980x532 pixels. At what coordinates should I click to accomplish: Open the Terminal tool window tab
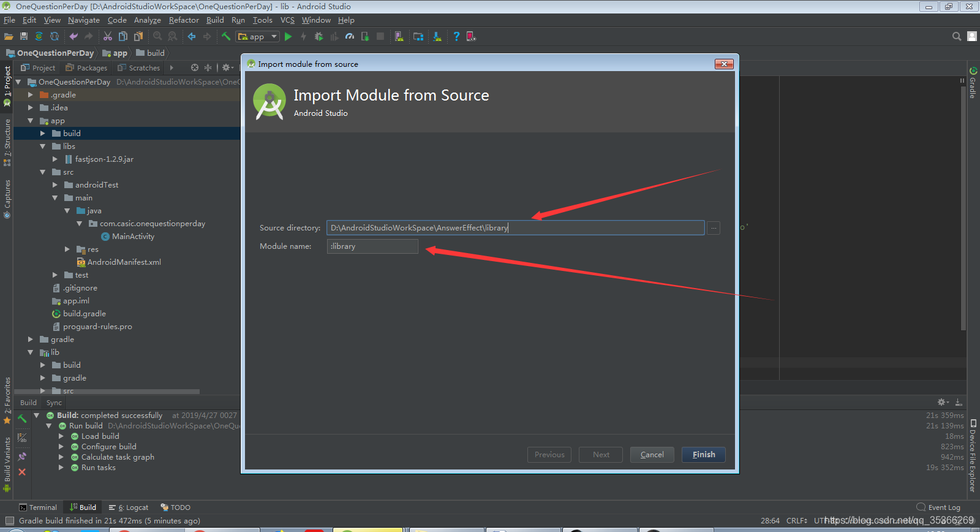pos(38,507)
